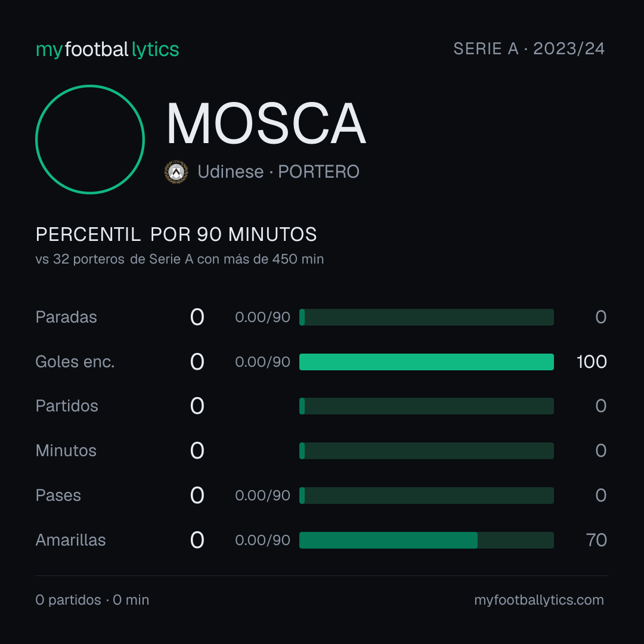Select the Amarillas stat label
Viewport: 644px width, 644px height.
coord(70,540)
